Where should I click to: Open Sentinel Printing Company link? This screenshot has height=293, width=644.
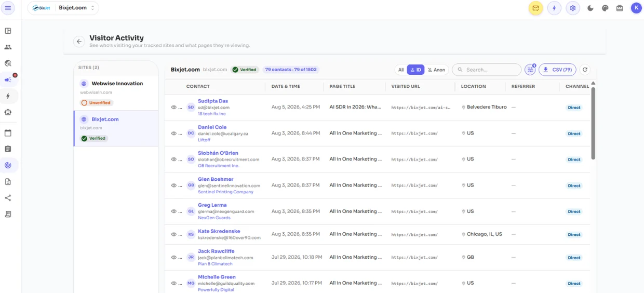[225, 192]
